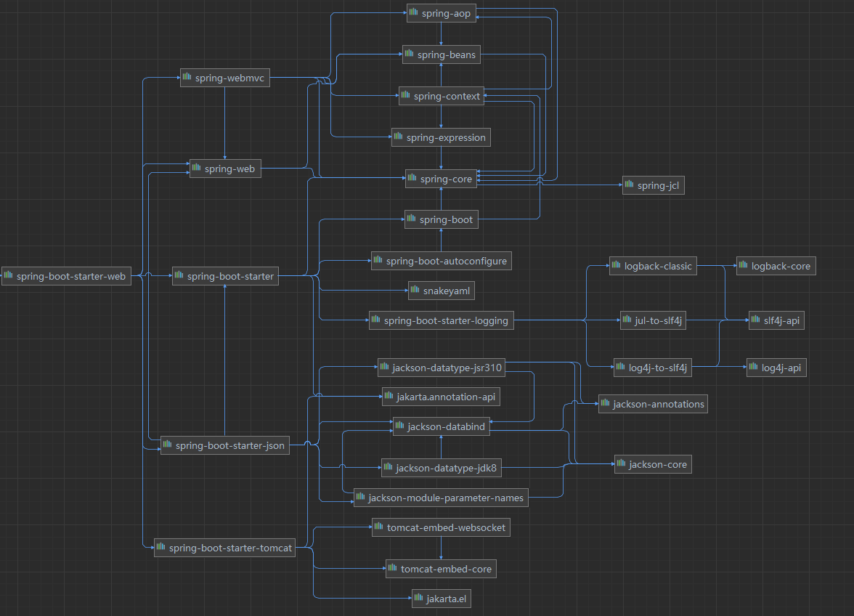Select the spring-boot-starter-json node

point(224,446)
